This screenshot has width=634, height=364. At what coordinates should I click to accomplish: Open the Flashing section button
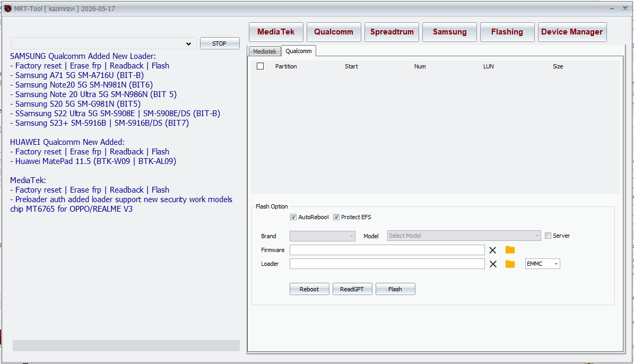pos(507,32)
